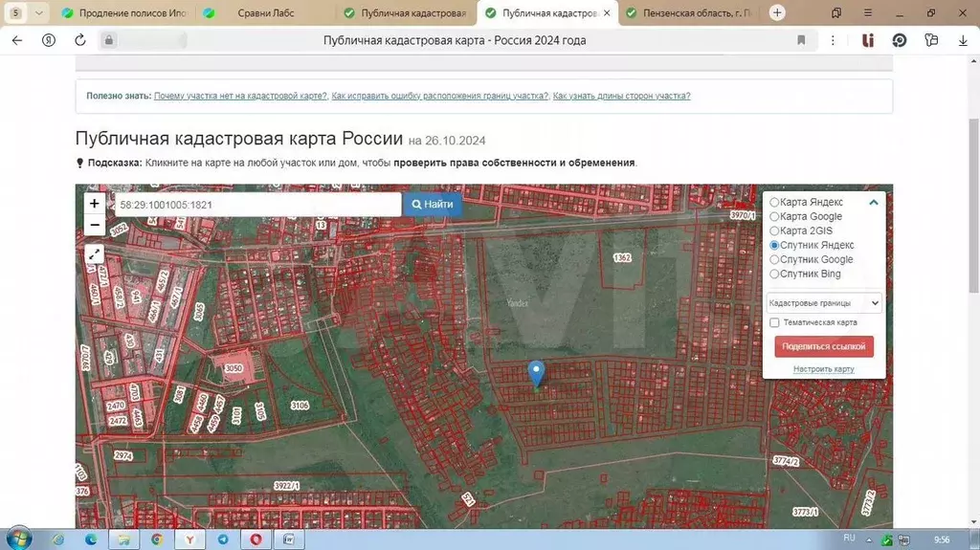Click the Найти search button

pos(433,205)
